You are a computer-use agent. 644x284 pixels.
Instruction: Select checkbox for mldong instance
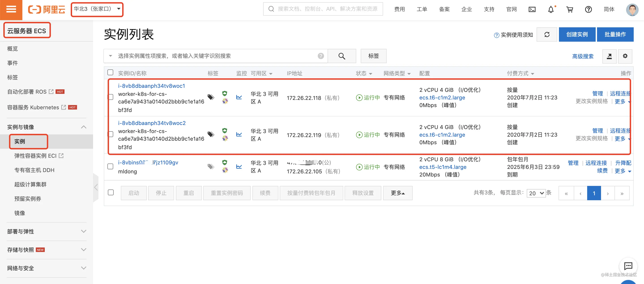pyautogui.click(x=110, y=167)
